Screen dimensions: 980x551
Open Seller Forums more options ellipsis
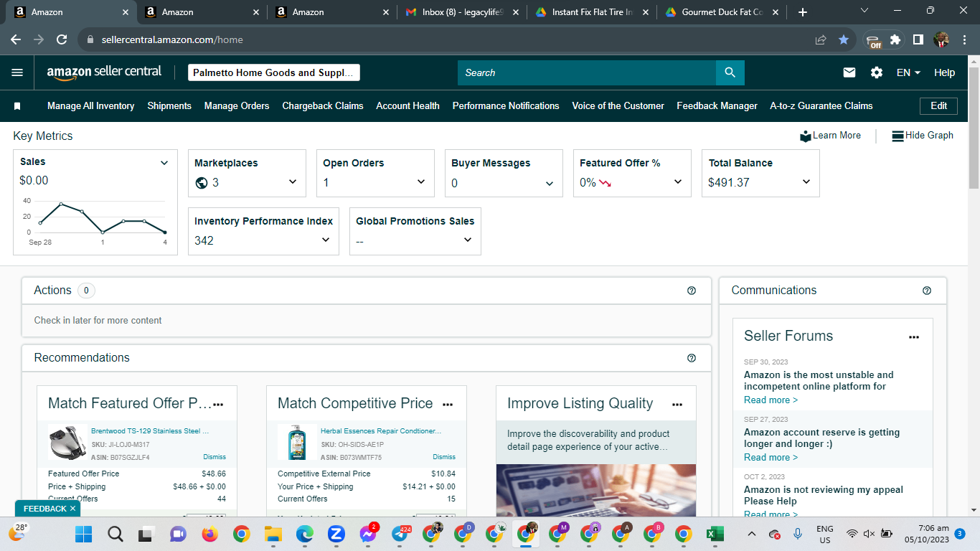914,336
